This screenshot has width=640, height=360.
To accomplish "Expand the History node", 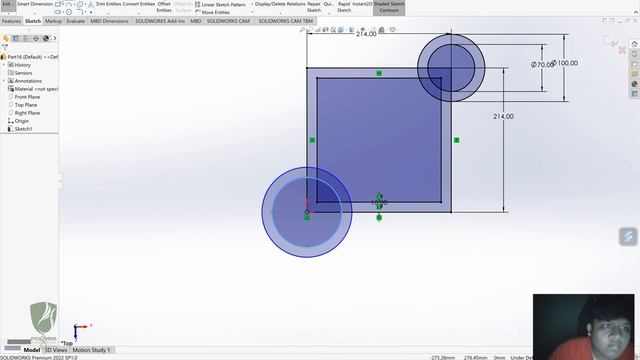I will click(4, 65).
